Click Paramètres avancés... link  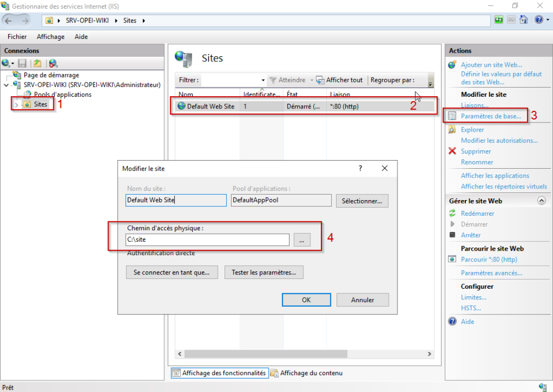click(491, 273)
